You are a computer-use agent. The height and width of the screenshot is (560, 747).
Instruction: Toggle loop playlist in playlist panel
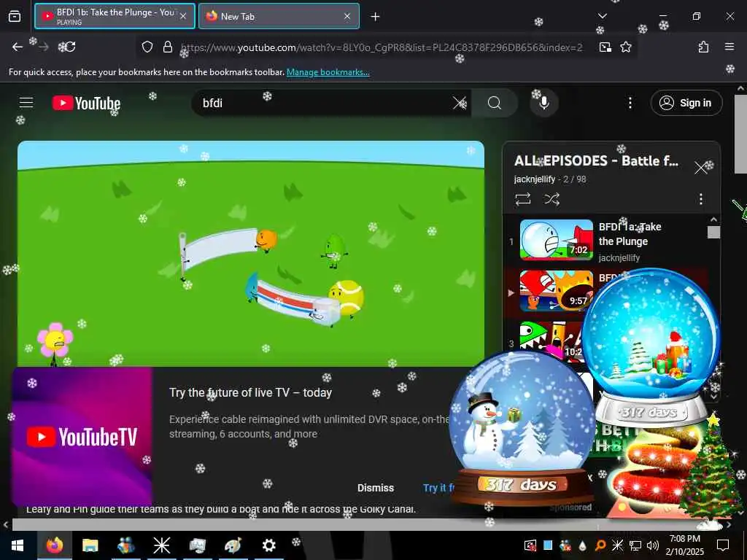pyautogui.click(x=522, y=198)
